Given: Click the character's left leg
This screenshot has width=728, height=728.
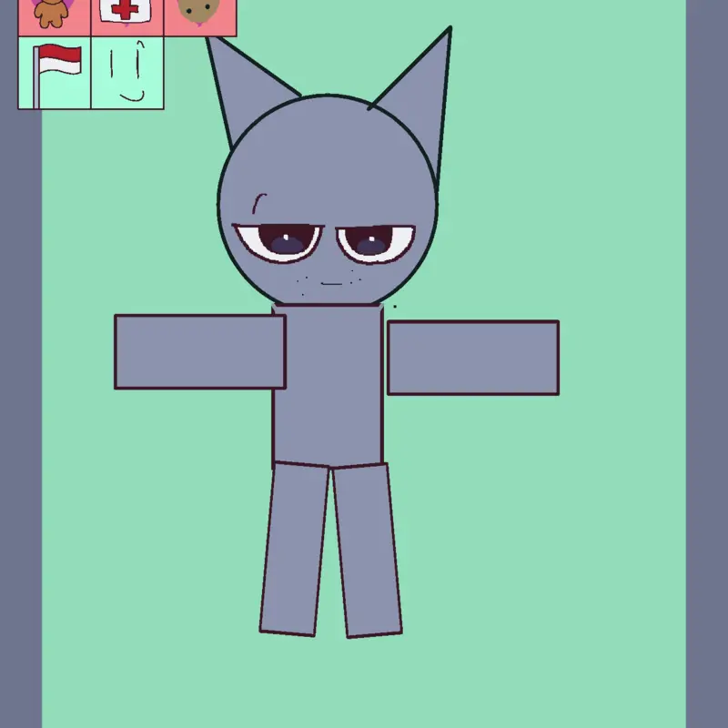Looking at the screenshot, I should pos(294,549).
